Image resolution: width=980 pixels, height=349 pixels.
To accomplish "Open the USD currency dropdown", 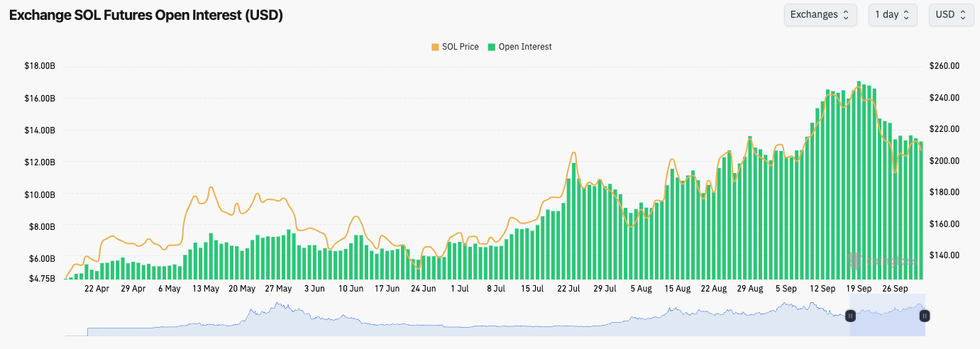I will (951, 14).
